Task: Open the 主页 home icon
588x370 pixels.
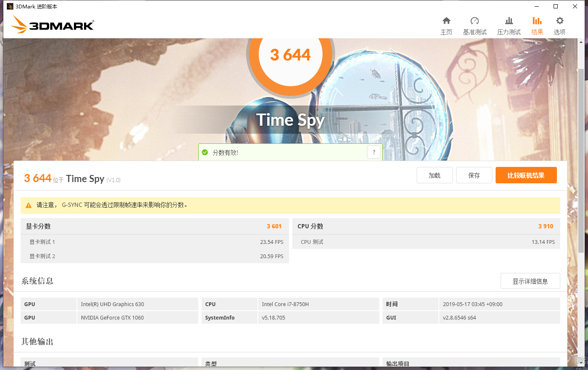Action: [446, 21]
